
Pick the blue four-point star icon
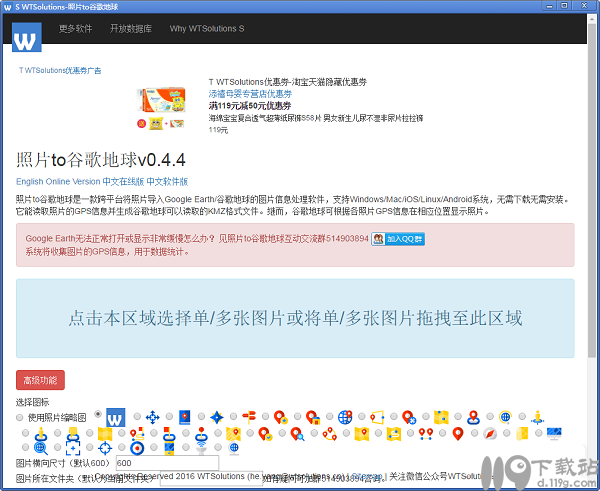click(217, 417)
